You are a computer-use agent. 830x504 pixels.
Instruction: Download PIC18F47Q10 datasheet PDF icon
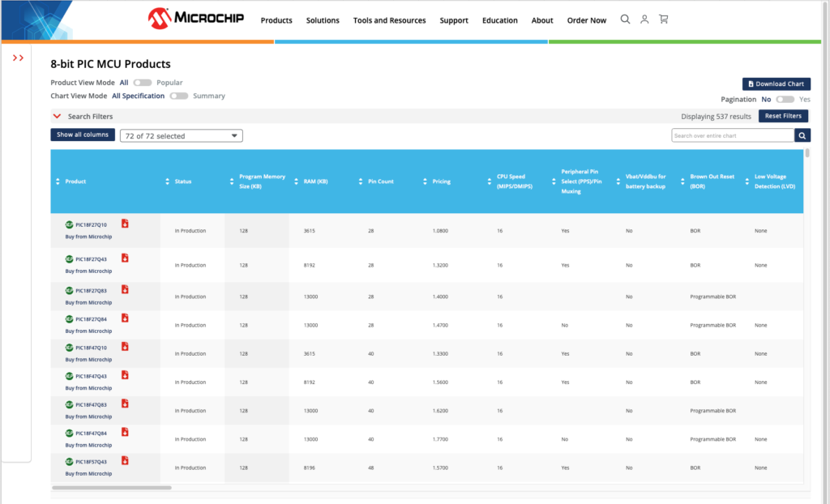point(125,347)
